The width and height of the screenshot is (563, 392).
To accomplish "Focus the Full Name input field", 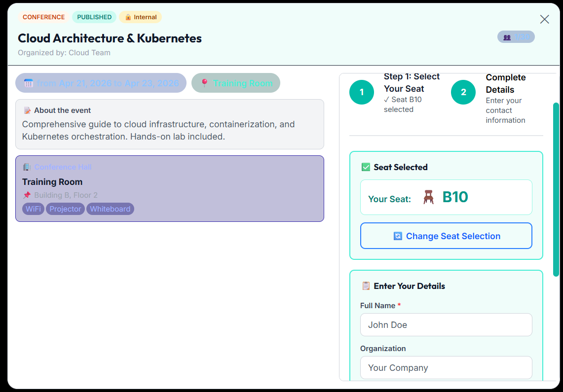I will point(447,324).
